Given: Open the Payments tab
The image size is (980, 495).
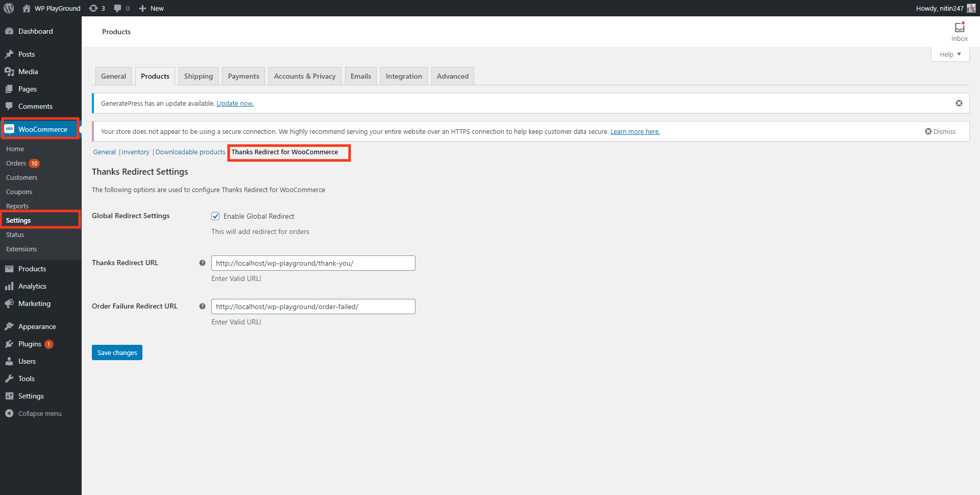Looking at the screenshot, I should click(x=243, y=76).
